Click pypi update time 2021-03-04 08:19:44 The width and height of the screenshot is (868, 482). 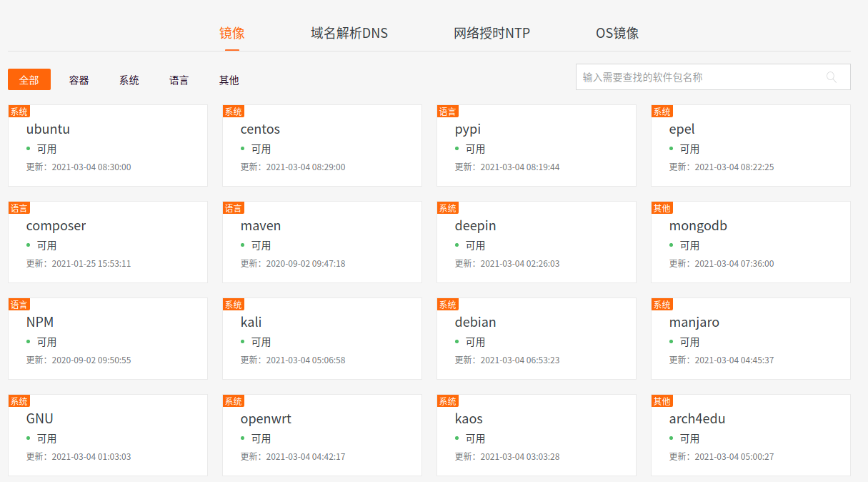[x=520, y=167]
